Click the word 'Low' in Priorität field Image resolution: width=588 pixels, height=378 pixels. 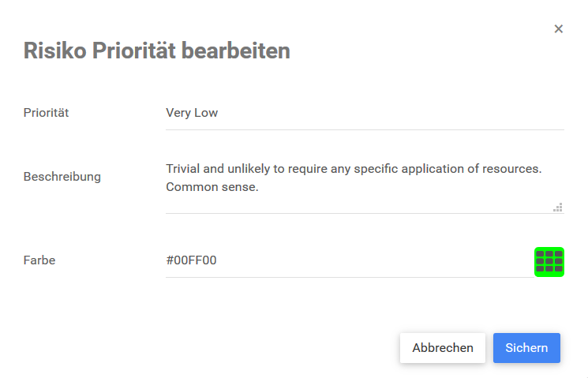click(x=206, y=113)
